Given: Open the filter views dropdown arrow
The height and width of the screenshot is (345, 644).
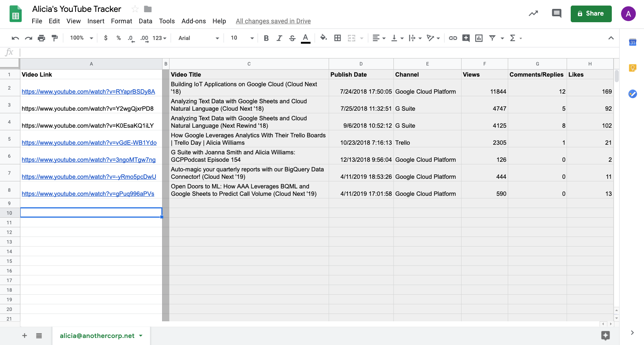Looking at the screenshot, I should point(502,38).
